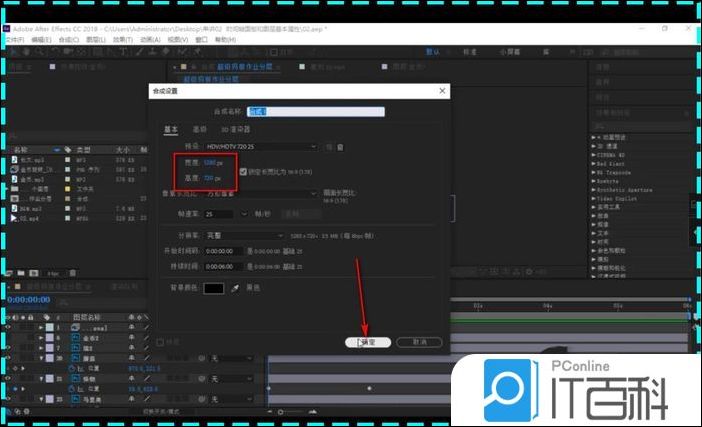
Task: Click stopwatch on layer 21 position property
Action: tap(71, 389)
